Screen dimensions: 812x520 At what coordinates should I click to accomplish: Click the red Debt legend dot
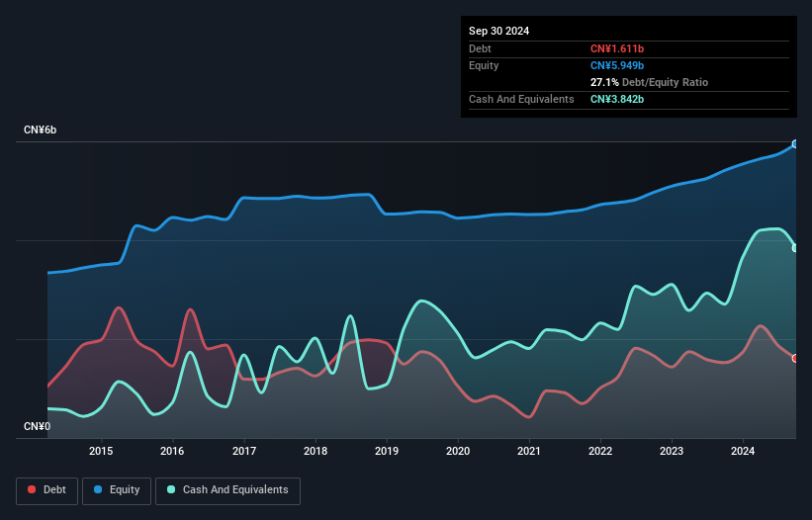pos(32,489)
